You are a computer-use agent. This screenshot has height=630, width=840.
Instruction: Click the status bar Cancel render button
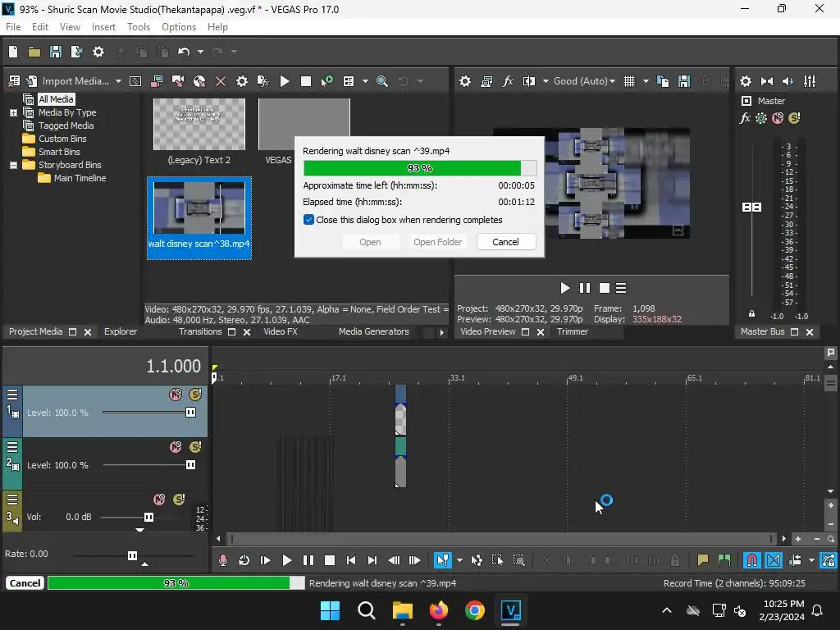coord(25,583)
